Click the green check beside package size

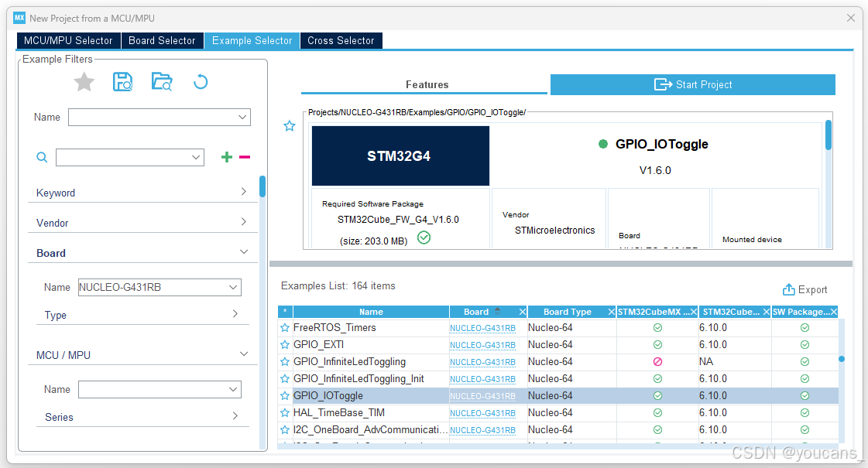pyautogui.click(x=424, y=238)
